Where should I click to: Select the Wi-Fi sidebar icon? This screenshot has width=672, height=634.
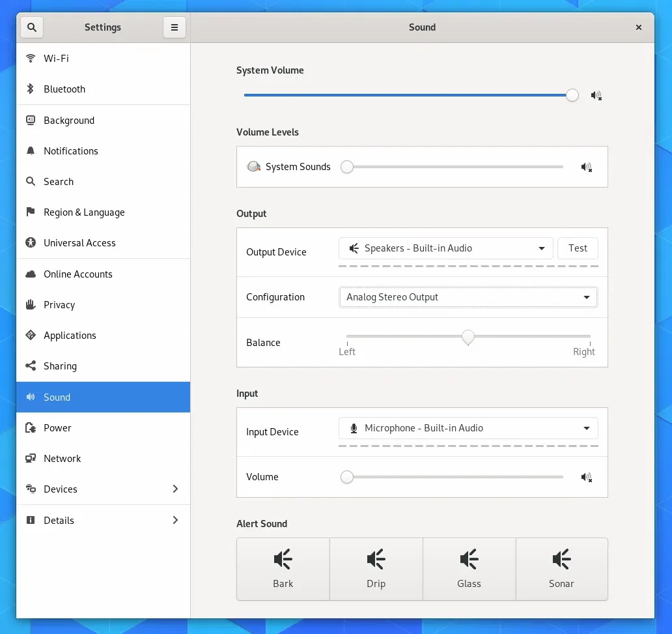[x=31, y=58]
